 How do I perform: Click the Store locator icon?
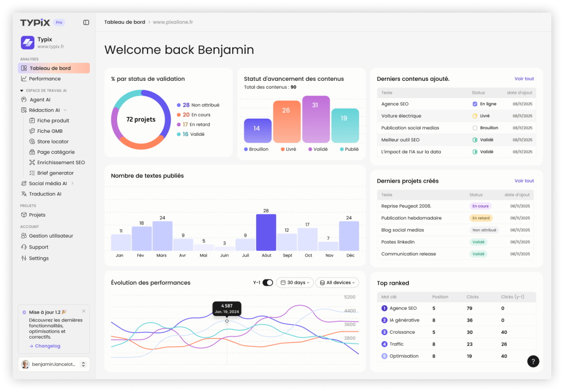coord(32,142)
